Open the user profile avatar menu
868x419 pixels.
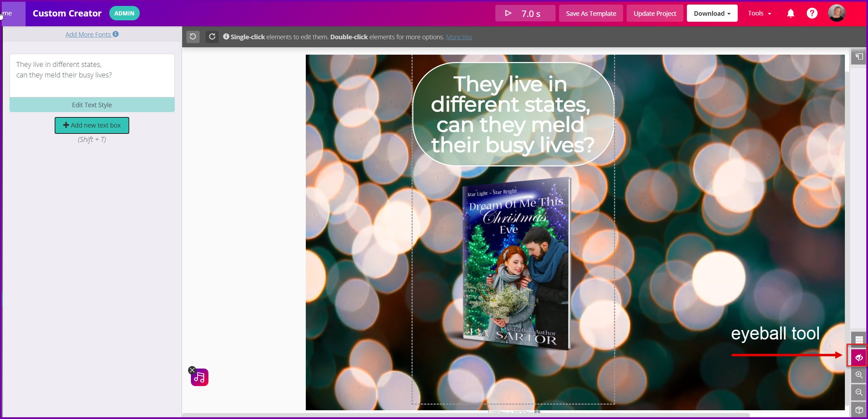pos(836,13)
